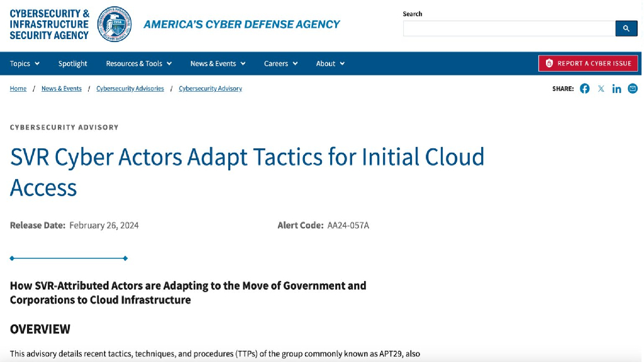Share the advisory by email icon
The height and width of the screenshot is (362, 644).
[633, 88]
